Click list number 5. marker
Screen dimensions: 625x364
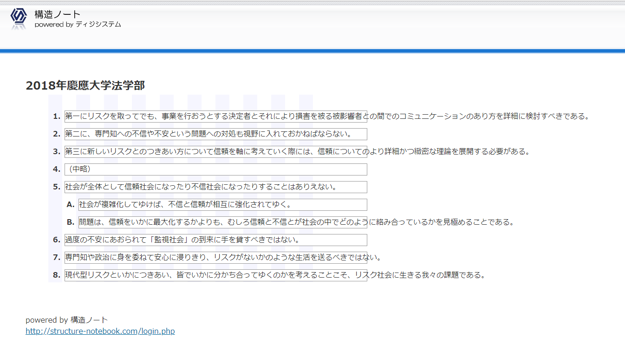click(57, 187)
